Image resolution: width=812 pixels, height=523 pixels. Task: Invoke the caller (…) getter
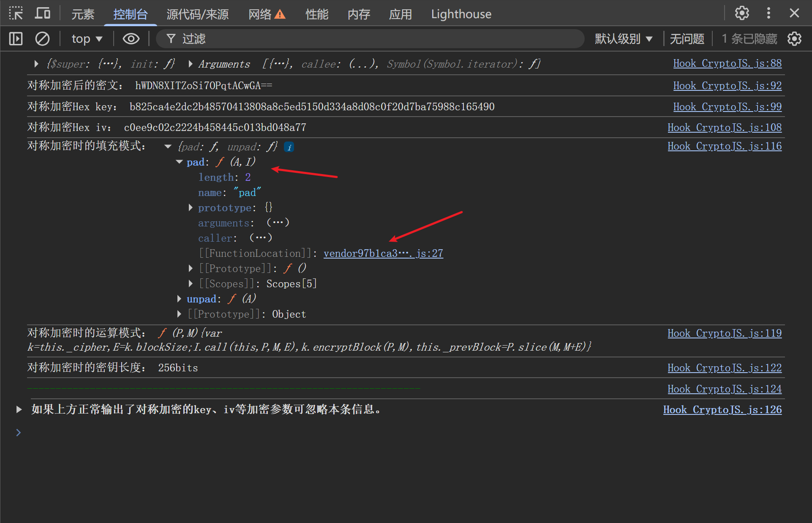(x=261, y=238)
